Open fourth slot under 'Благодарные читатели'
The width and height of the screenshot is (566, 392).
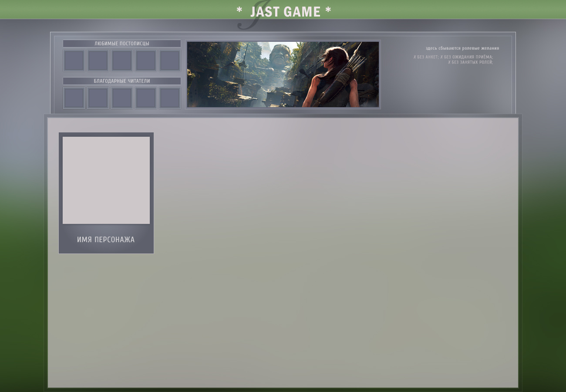click(146, 98)
